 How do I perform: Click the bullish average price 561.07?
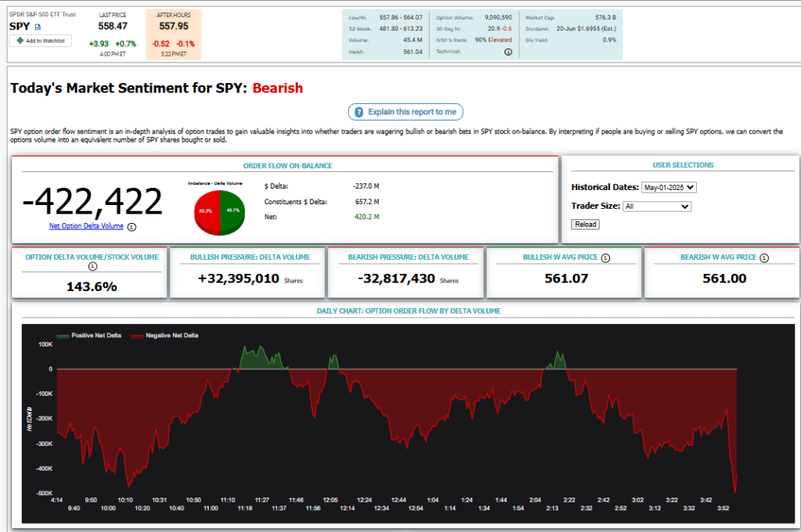[x=566, y=279]
